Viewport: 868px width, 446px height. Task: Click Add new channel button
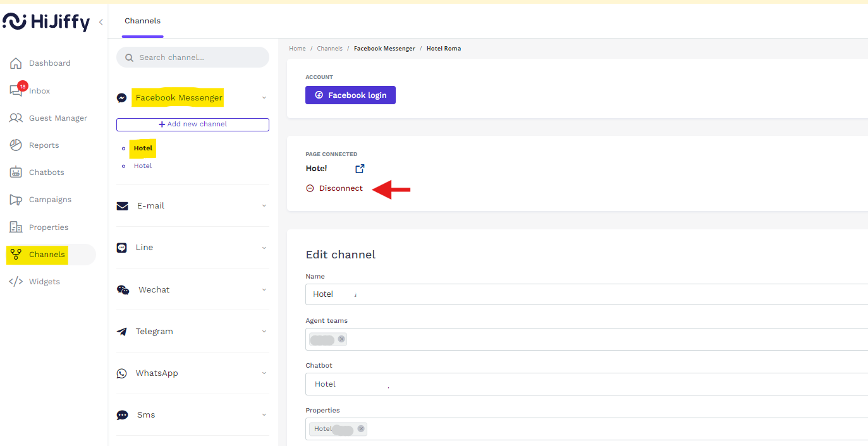[x=193, y=124]
